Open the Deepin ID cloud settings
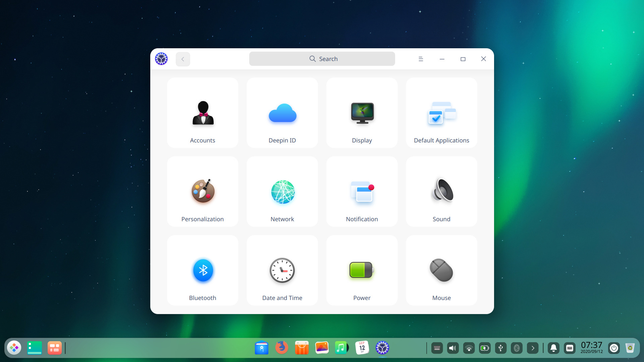This screenshot has width=644, height=362. tap(282, 113)
